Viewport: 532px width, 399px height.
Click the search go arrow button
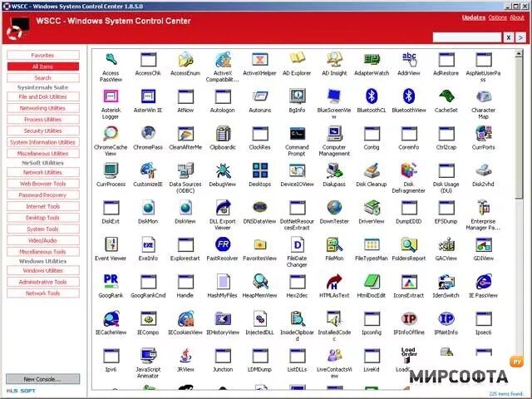click(521, 37)
